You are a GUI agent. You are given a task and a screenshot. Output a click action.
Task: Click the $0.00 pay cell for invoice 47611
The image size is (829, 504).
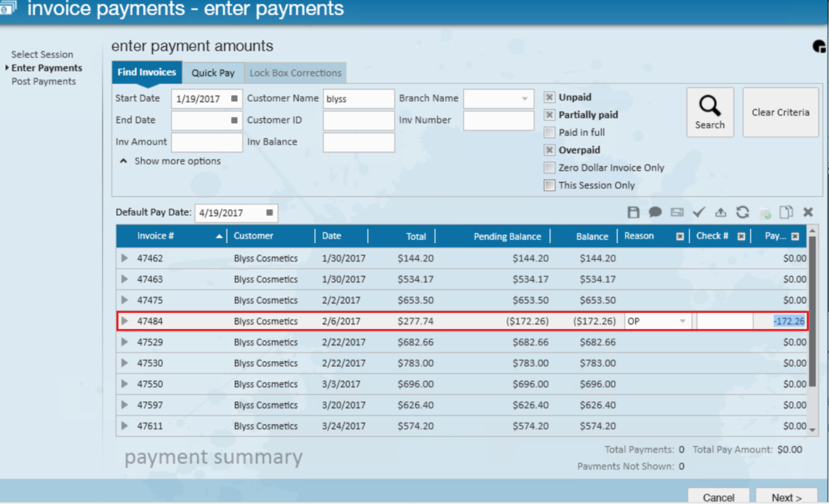780,426
